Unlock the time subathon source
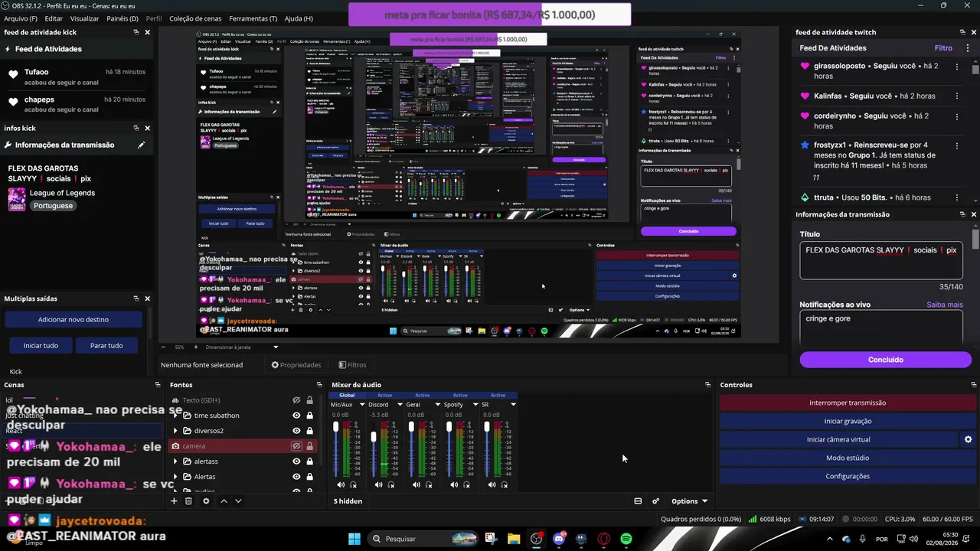The image size is (980, 551). [309, 416]
